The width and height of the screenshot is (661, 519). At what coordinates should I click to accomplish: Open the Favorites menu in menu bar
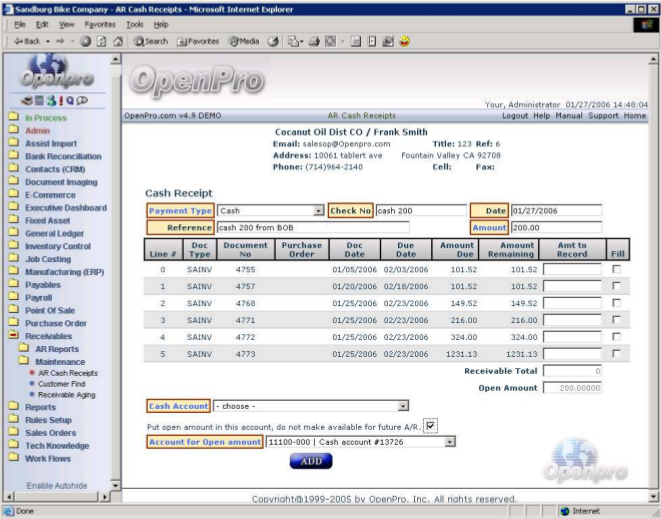99,23
